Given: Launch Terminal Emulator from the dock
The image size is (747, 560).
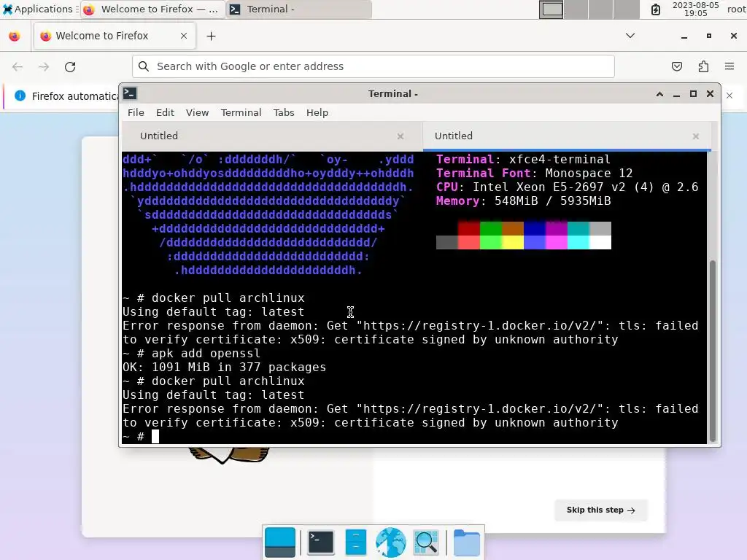Looking at the screenshot, I should click(321, 542).
